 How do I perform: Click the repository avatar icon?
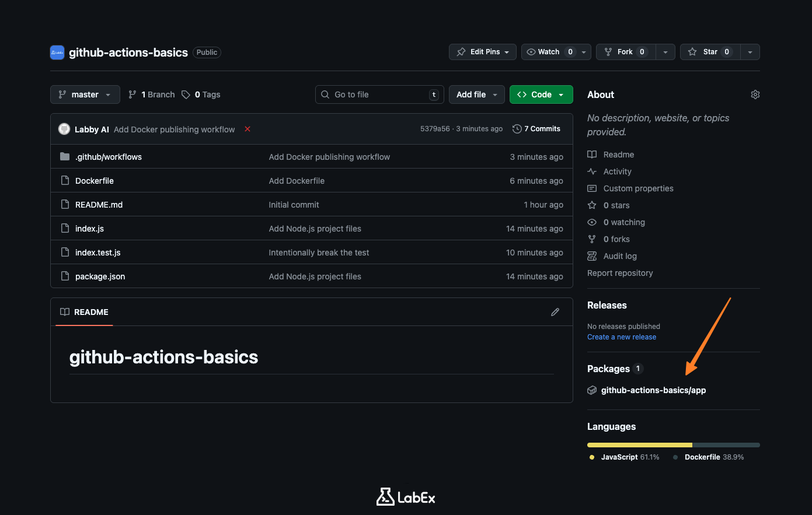(x=57, y=52)
